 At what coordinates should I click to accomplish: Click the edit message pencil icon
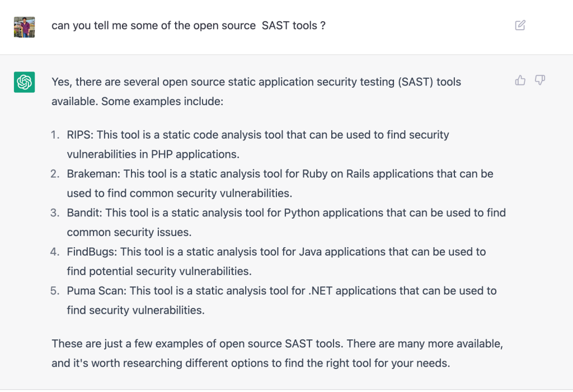click(520, 25)
